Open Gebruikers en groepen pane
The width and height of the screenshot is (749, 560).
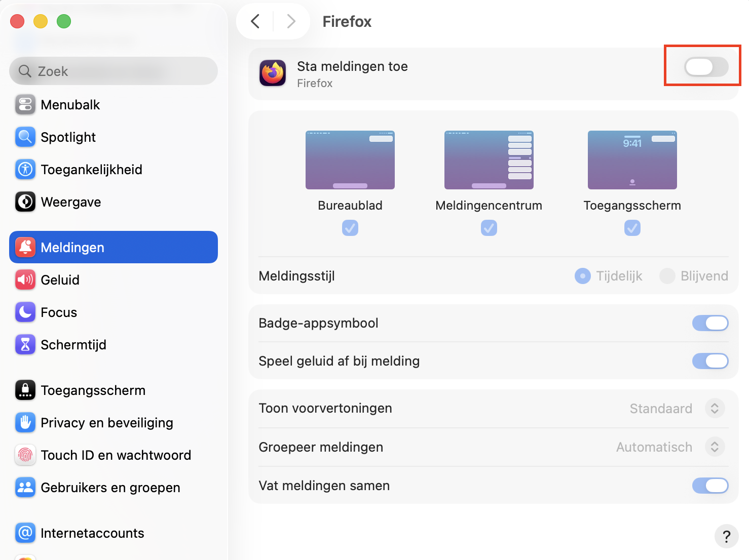(114, 488)
